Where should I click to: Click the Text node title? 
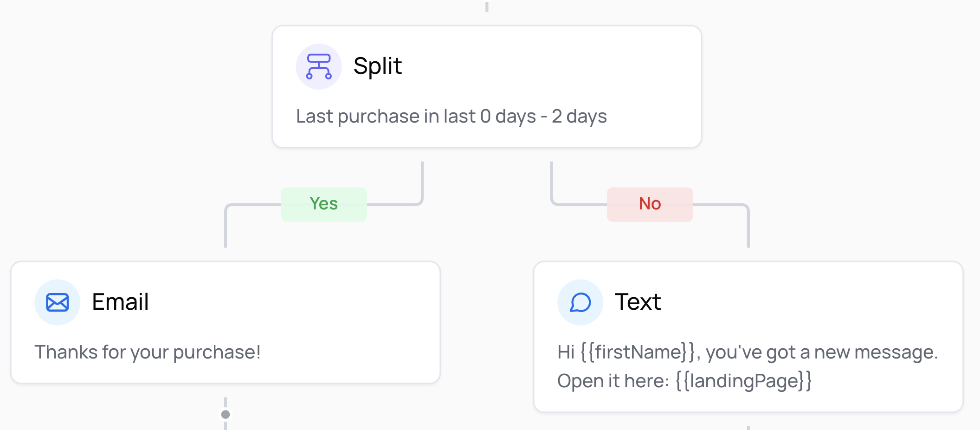click(x=638, y=302)
